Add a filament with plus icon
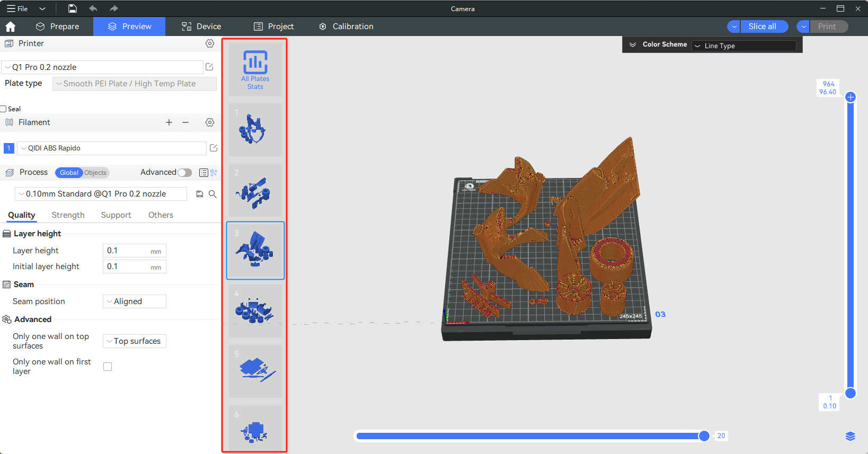This screenshot has height=454, width=868. [169, 122]
